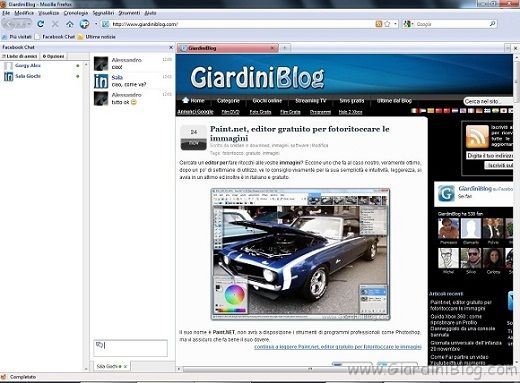
Task: Open the search engine dropdown
Action: (408, 24)
